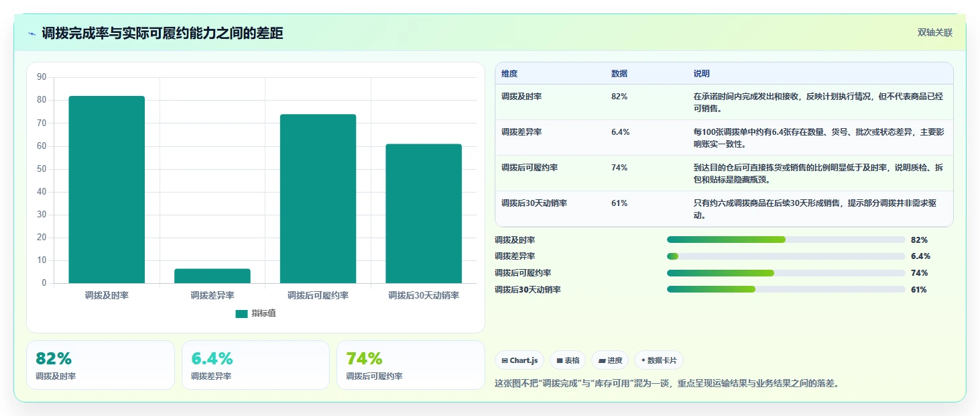This screenshot has width=980, height=416.
Task: Click the 调拨后30天动销率 x-axis label
Action: [424, 295]
